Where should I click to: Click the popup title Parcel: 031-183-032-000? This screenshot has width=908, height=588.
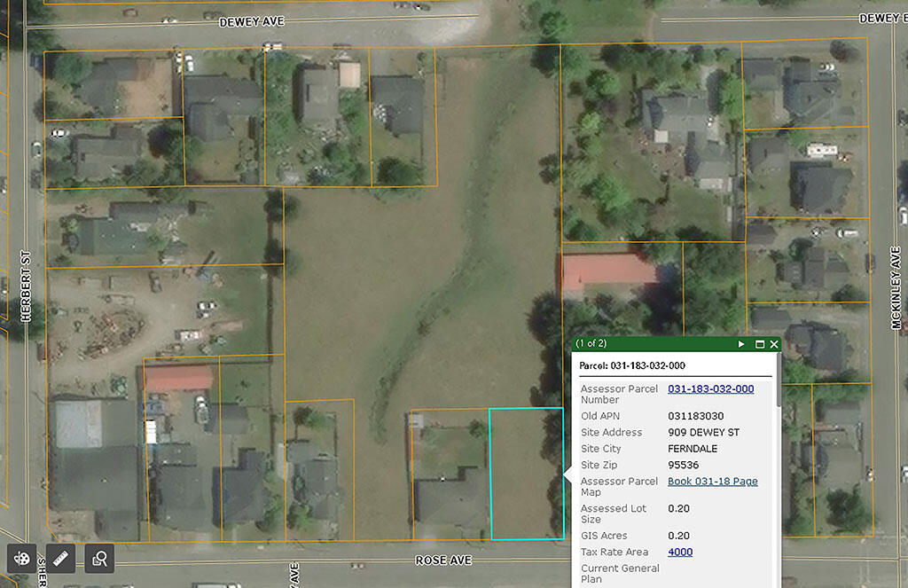[x=631, y=365]
